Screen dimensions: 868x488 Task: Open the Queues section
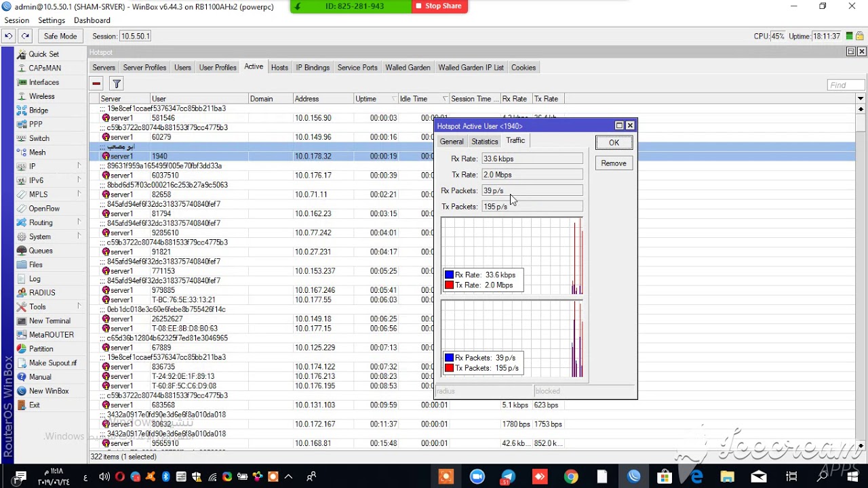(41, 251)
